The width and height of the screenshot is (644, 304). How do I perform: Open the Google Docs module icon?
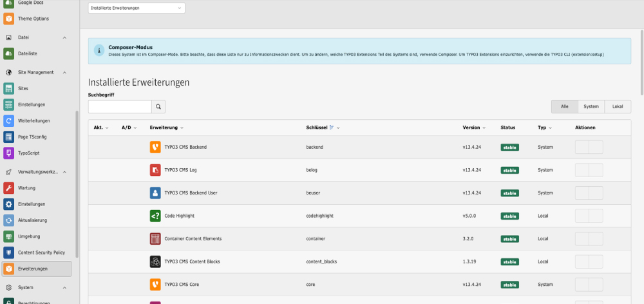coord(8,3)
